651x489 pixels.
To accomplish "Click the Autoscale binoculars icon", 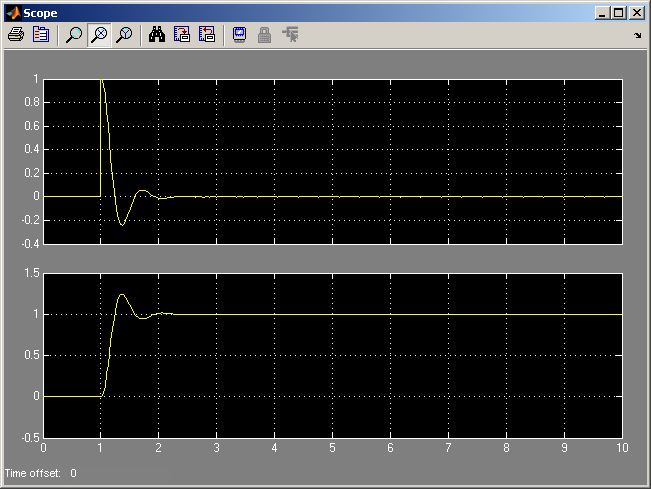I will (x=157, y=34).
